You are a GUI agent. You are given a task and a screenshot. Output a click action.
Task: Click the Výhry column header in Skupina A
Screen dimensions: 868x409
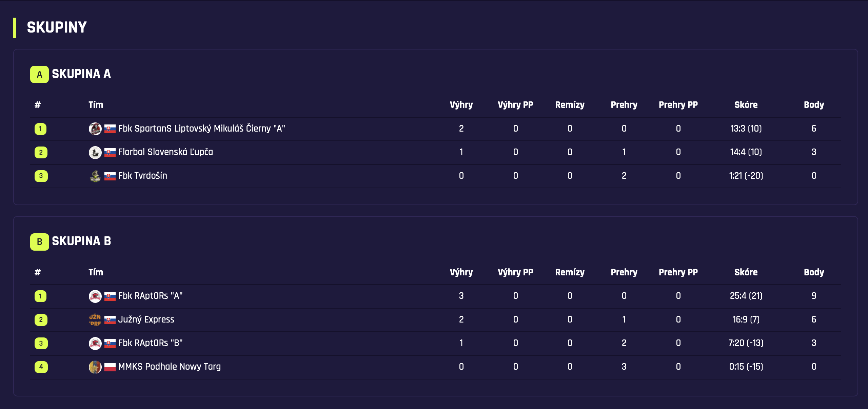(461, 105)
